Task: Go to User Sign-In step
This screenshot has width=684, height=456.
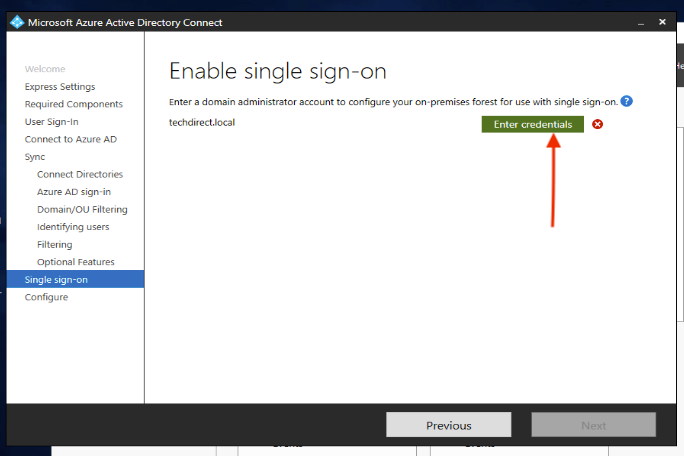Action: pos(51,122)
